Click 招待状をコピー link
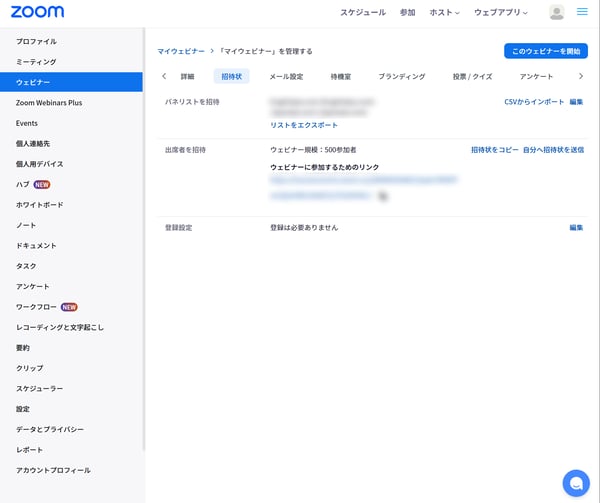 tap(495, 149)
